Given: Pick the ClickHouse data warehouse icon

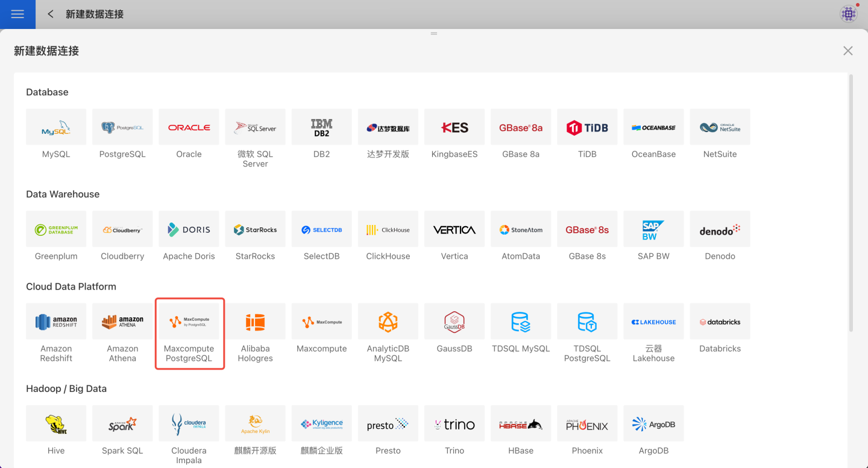Looking at the screenshot, I should coord(388,229).
